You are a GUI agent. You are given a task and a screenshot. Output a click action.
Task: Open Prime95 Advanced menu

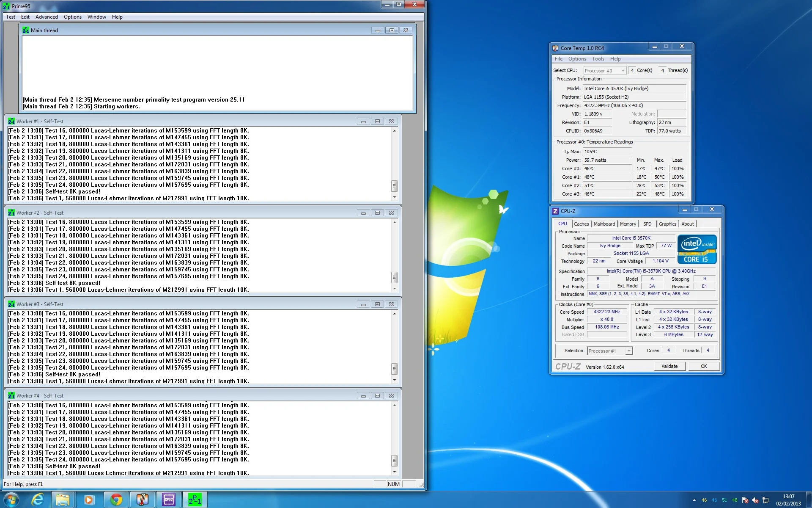pos(47,17)
